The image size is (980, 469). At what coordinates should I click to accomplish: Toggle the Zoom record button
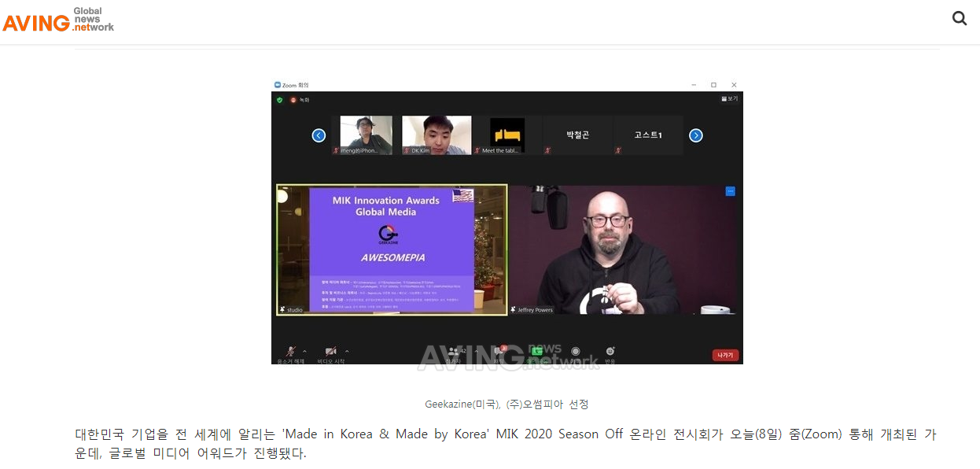click(x=576, y=351)
